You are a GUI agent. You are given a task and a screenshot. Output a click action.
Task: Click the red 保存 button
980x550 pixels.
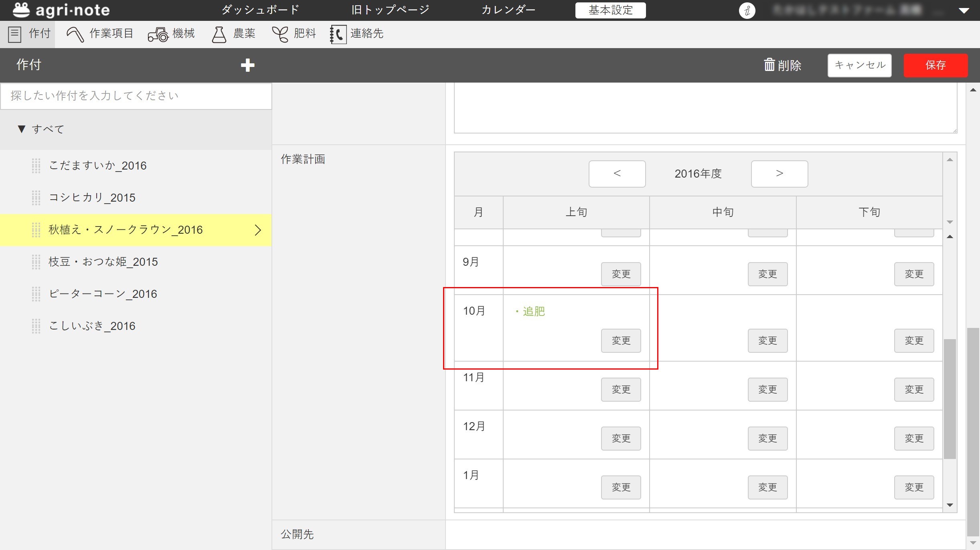pos(935,65)
